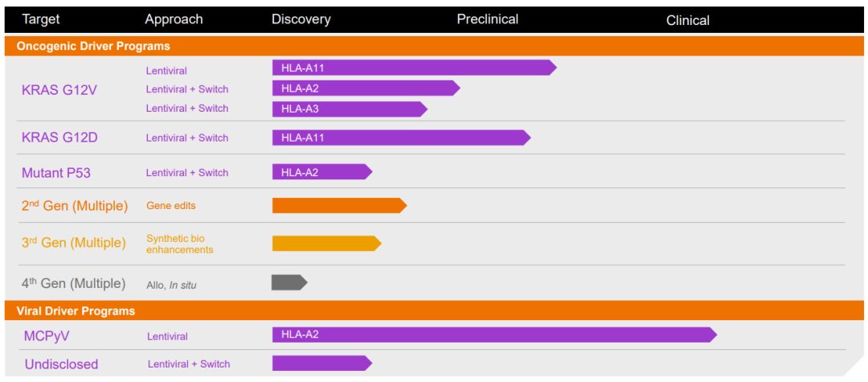This screenshot has width=868, height=382.
Task: Click the Synthetic bio enhancements text
Action: click(179, 244)
